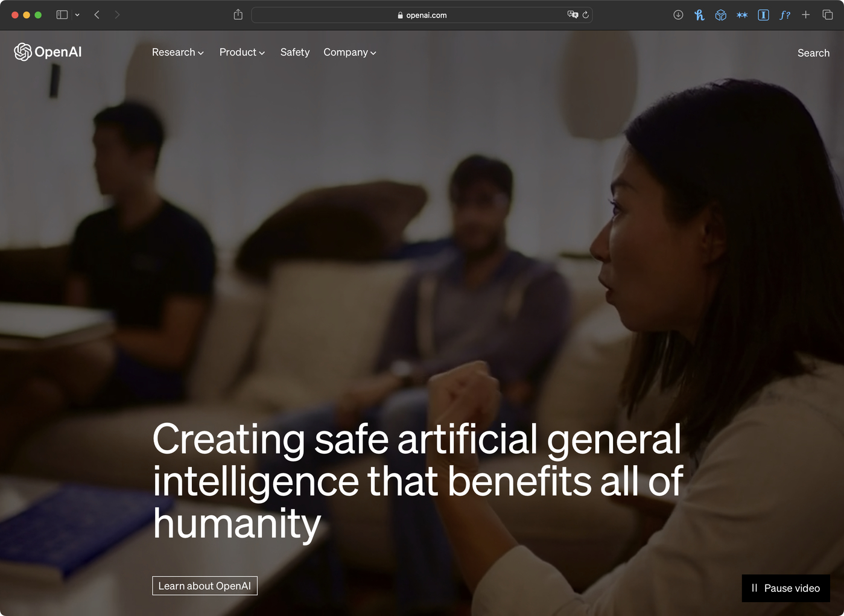
Task: Toggle the browser sidebar
Action: (x=62, y=14)
